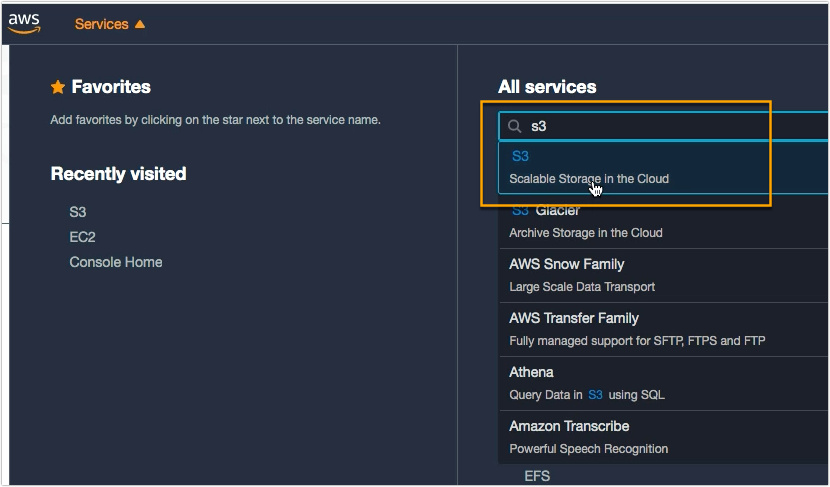Select Amazon Transcribe service
This screenshot has height=487, width=830.
pyautogui.click(x=569, y=426)
